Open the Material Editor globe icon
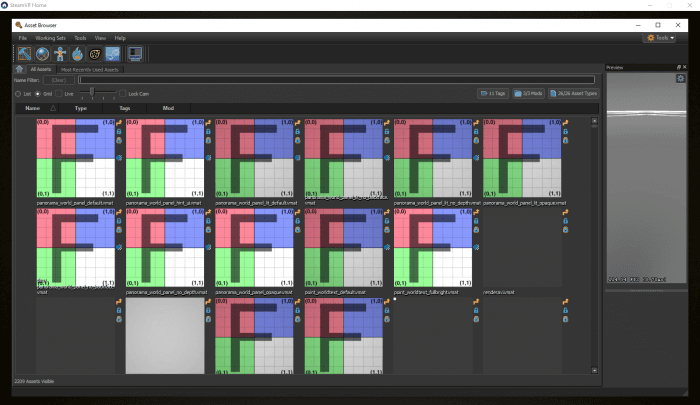This screenshot has width=700, height=405. click(x=42, y=54)
